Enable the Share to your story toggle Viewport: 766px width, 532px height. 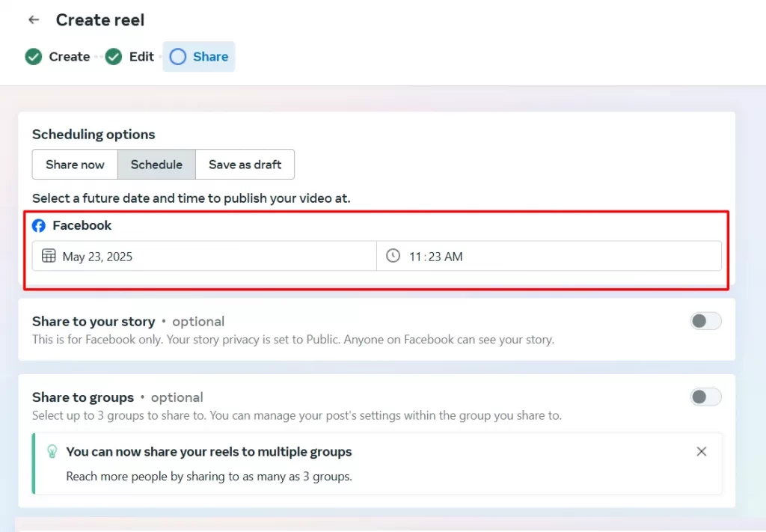point(705,321)
